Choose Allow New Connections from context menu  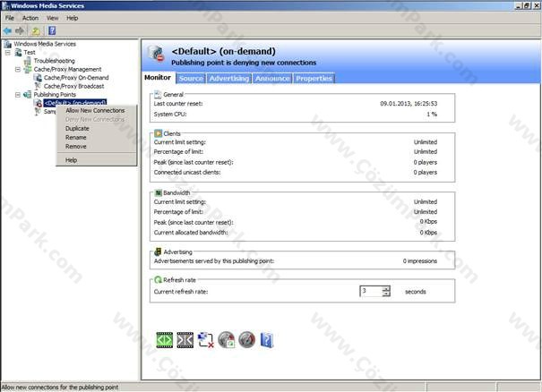click(x=95, y=110)
